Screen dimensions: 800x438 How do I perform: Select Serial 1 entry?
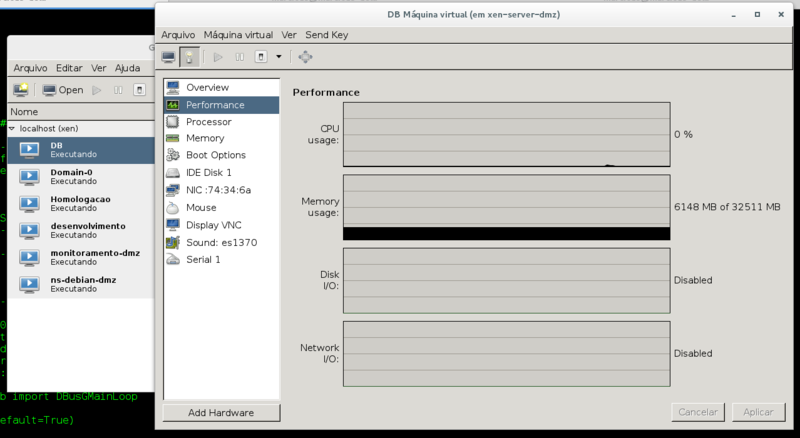pos(221,259)
